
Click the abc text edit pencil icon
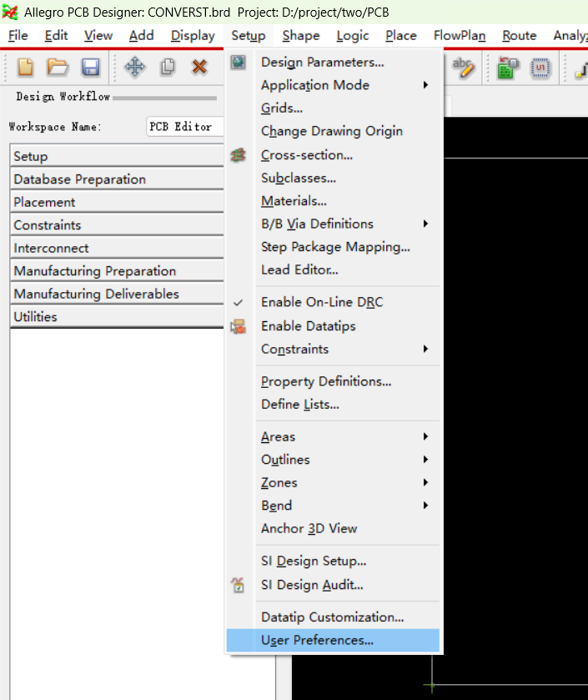pyautogui.click(x=463, y=68)
